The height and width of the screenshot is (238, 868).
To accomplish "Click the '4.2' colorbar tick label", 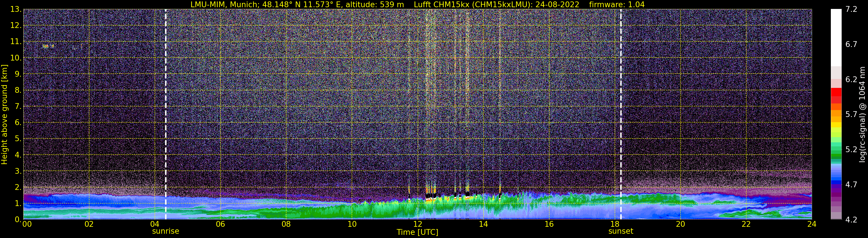I will pos(851,220).
